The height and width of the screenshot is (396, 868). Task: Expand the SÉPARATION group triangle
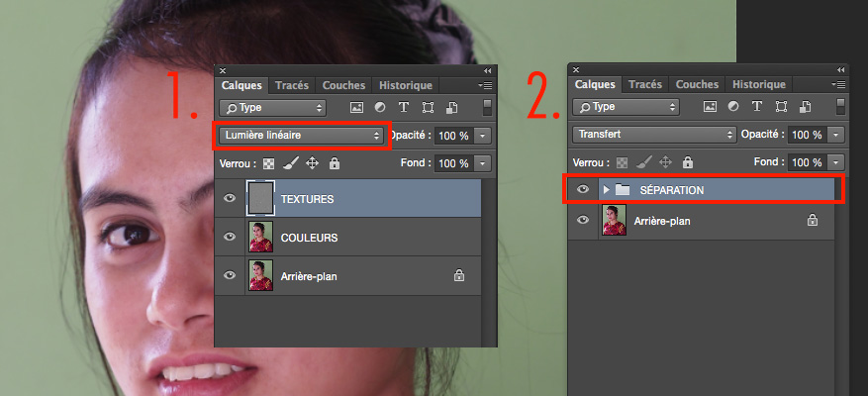pos(606,190)
